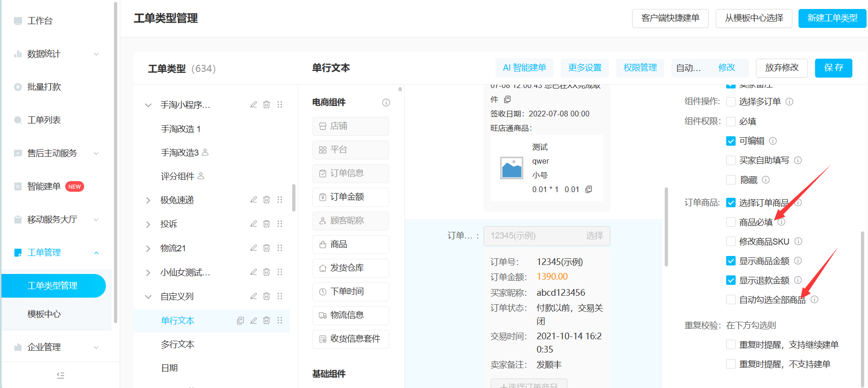
Task: Enable 买家自助填写 checkbox
Action: coord(731,160)
